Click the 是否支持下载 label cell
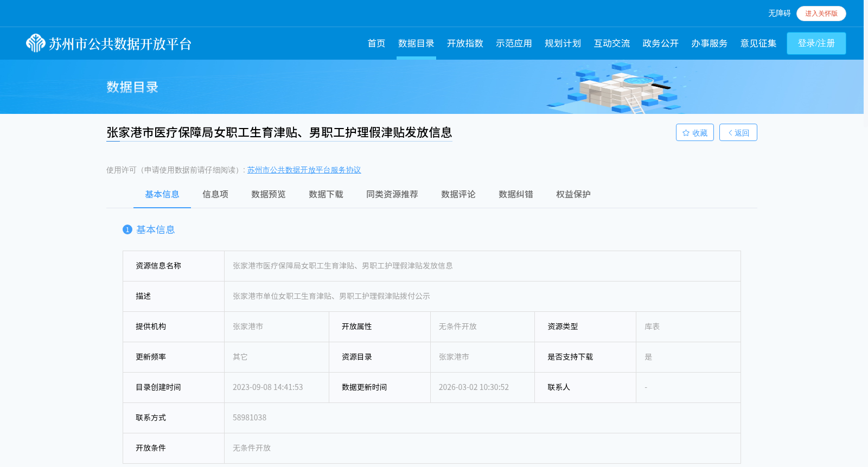868x467 pixels. tap(585, 357)
